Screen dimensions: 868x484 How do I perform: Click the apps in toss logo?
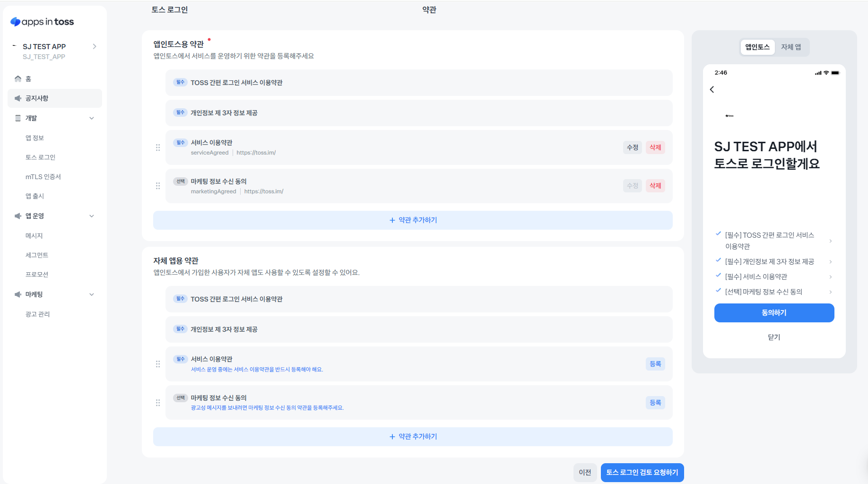[x=42, y=22]
